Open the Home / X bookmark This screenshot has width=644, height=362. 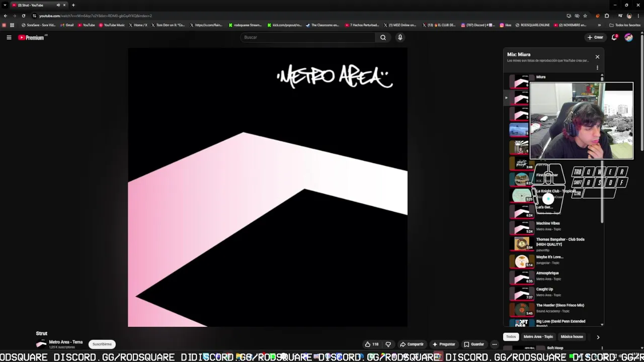pos(138,25)
